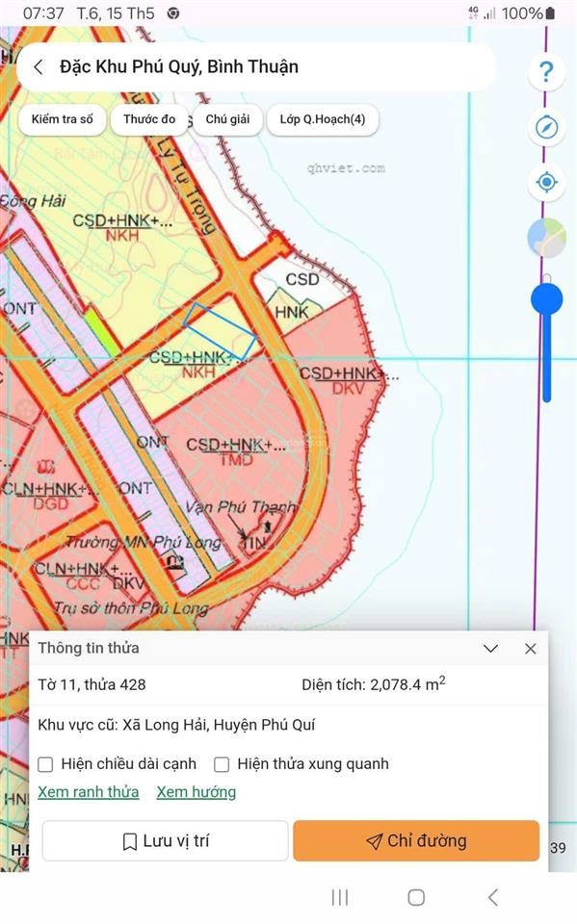Enable Hiện chiều dài cạnh checkbox

point(45,764)
